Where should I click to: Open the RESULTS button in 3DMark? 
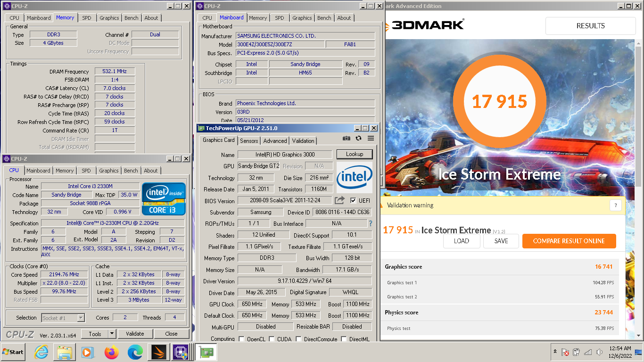coord(591,26)
